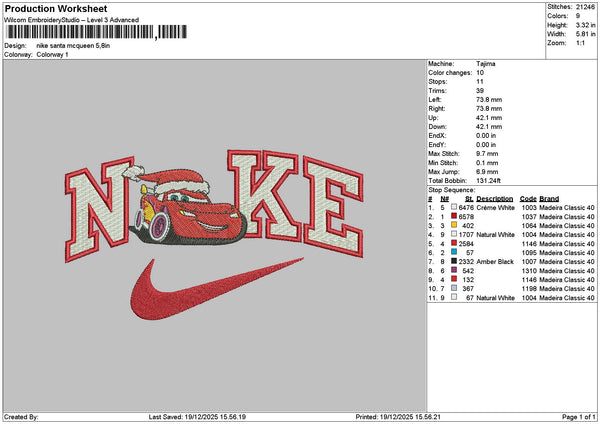Click the Stitches count 21246
Screen dimensions: 600x424
pos(585,7)
